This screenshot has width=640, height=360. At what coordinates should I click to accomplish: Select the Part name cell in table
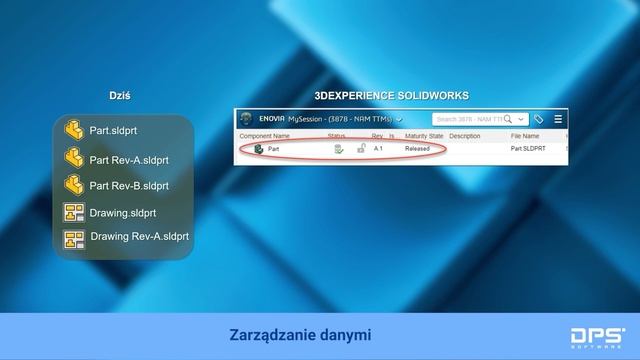pyautogui.click(x=273, y=149)
